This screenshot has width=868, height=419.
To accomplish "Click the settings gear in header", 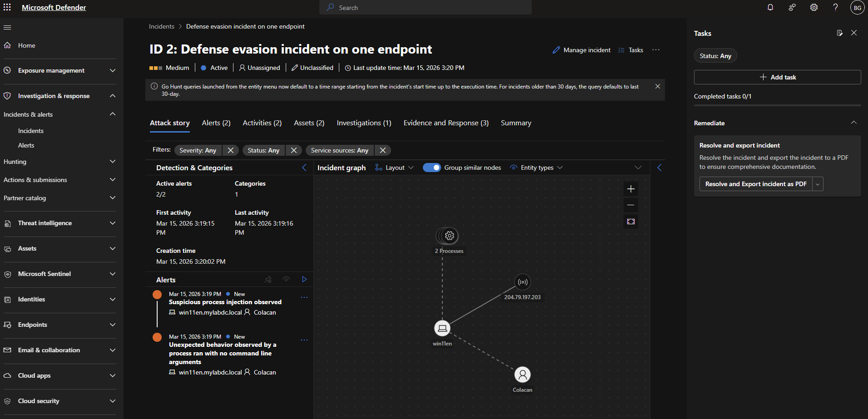I will [814, 7].
